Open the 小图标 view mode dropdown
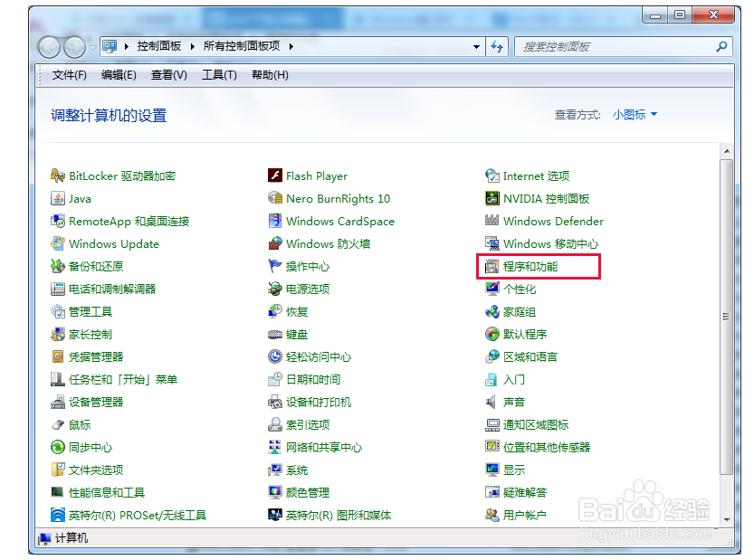This screenshot has width=754, height=560. point(635,114)
